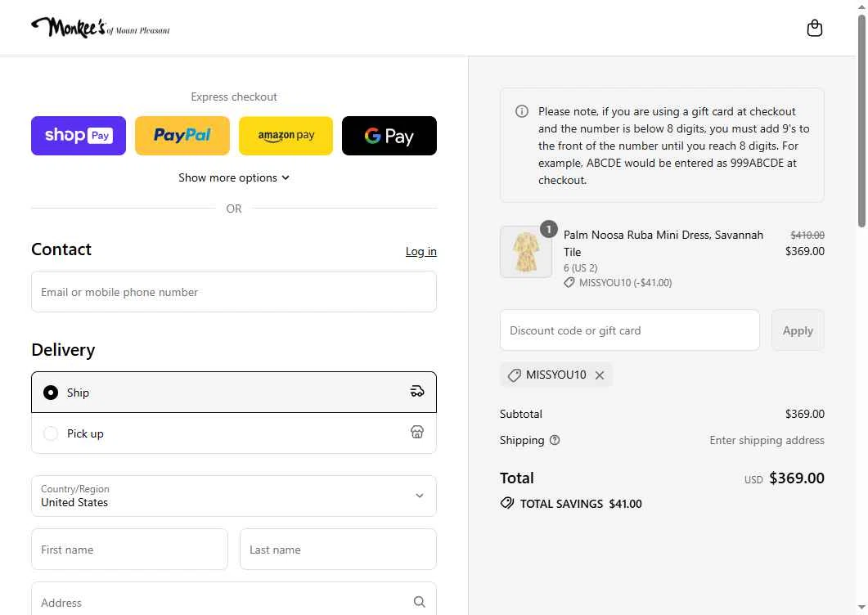Click the Enter shipping address text

[x=767, y=440]
